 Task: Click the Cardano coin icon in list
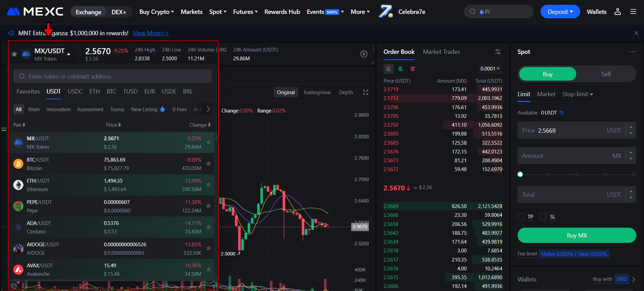click(18, 227)
